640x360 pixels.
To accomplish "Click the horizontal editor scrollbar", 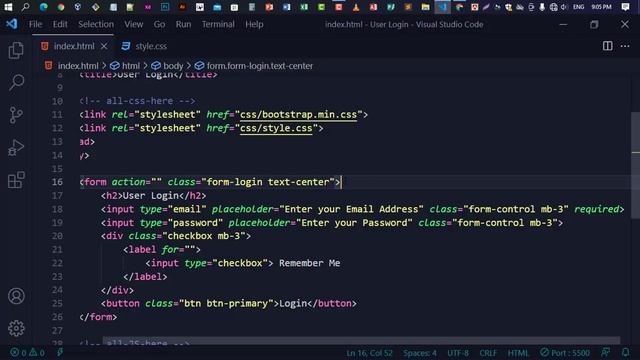I will coord(361,341).
